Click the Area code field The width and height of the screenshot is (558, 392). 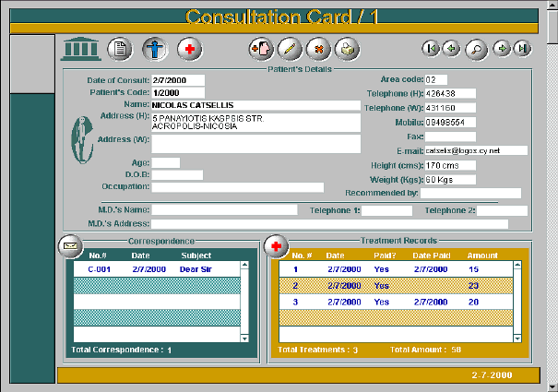436,79
